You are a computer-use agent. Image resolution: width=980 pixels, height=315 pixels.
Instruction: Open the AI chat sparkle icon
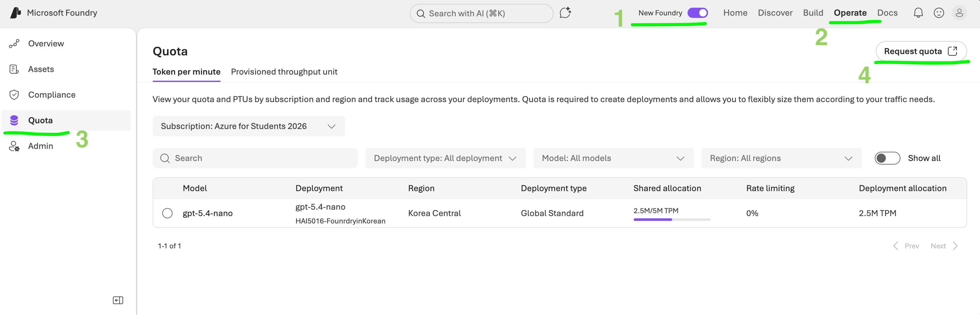pos(565,13)
